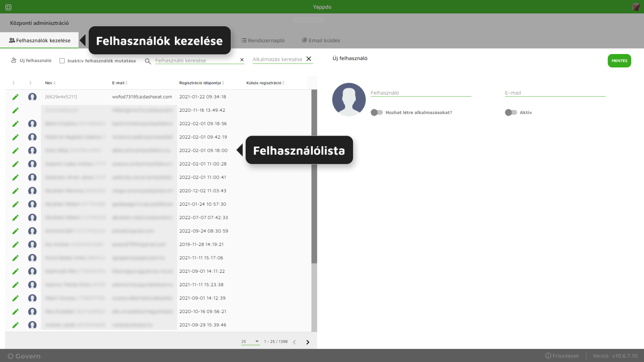644x362 pixels.
Task: Select email wofod73195@dashseat.com
Action: (x=142, y=97)
